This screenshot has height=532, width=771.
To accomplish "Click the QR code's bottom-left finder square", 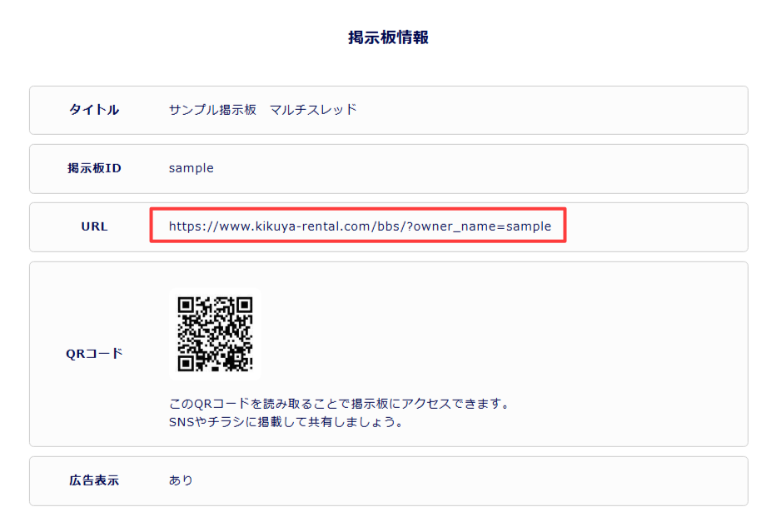I will click(187, 362).
